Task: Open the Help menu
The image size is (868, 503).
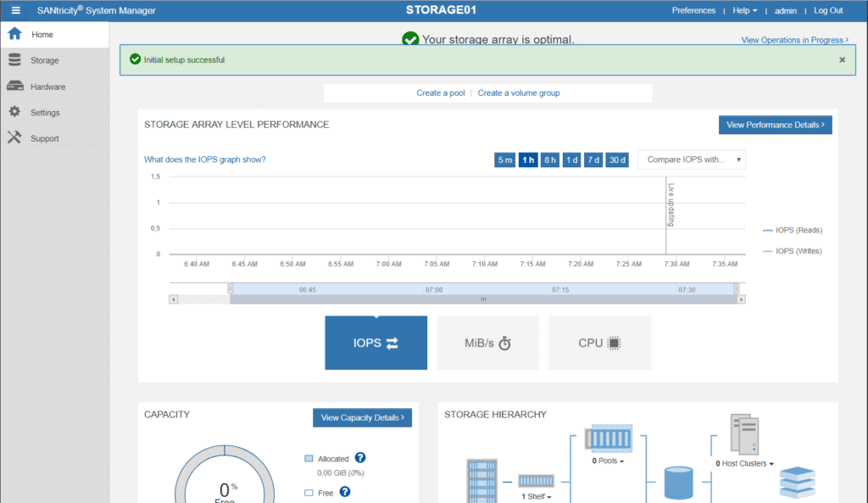Action: pos(744,10)
